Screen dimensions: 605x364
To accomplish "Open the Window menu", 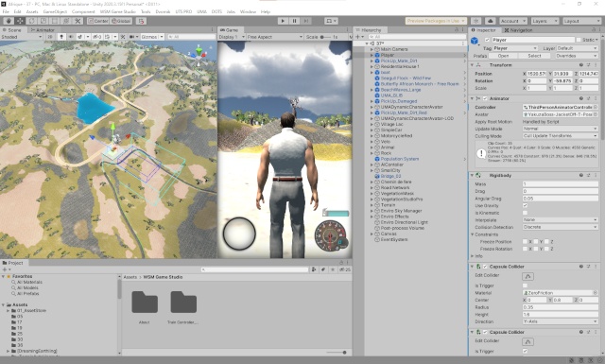I will click(x=248, y=11).
